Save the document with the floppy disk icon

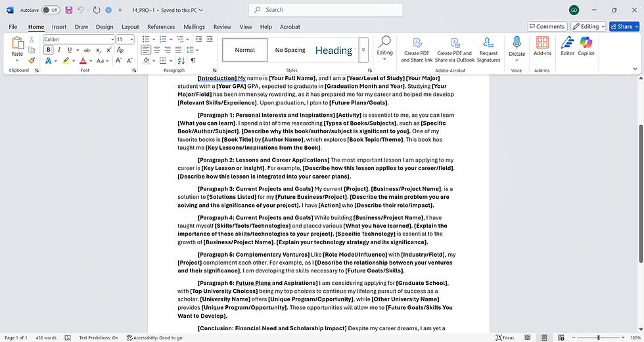tap(68, 10)
